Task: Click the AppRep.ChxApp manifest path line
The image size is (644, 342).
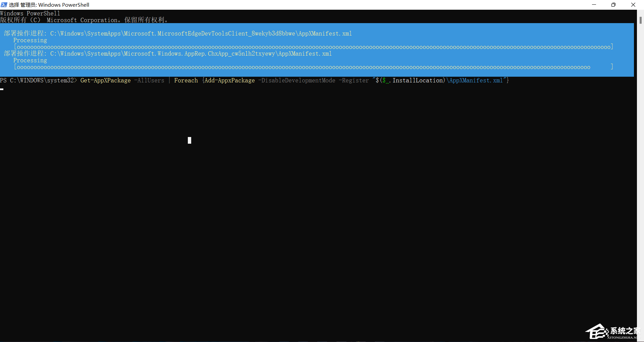Action: [x=168, y=54]
